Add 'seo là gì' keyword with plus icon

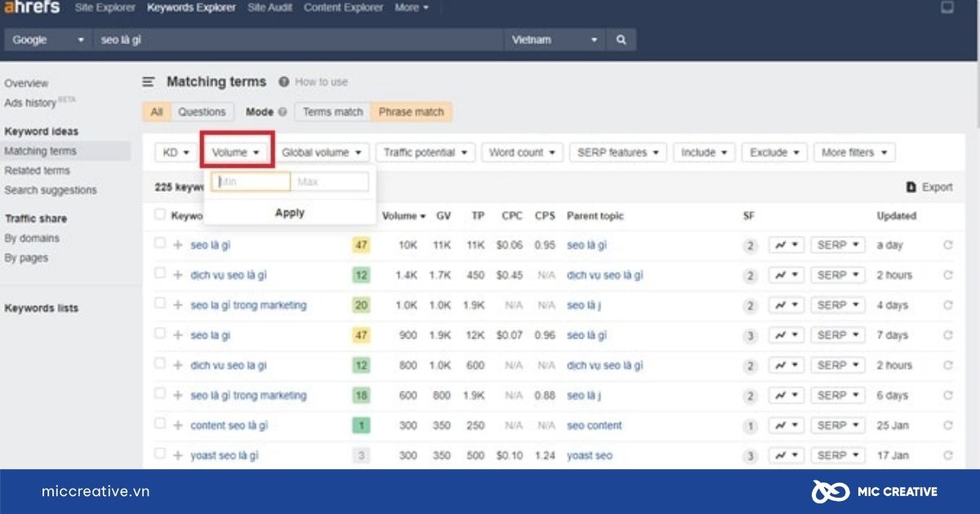pos(178,245)
